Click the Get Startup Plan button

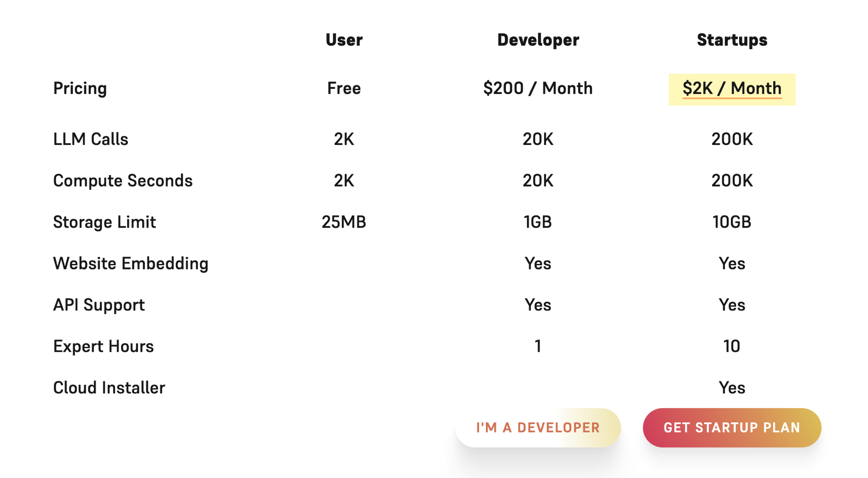pyautogui.click(x=732, y=427)
